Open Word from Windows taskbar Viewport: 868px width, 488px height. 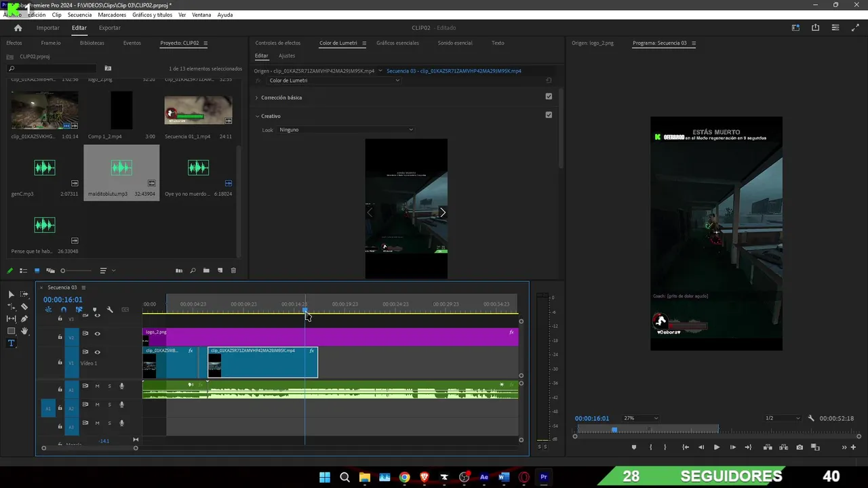click(x=503, y=477)
